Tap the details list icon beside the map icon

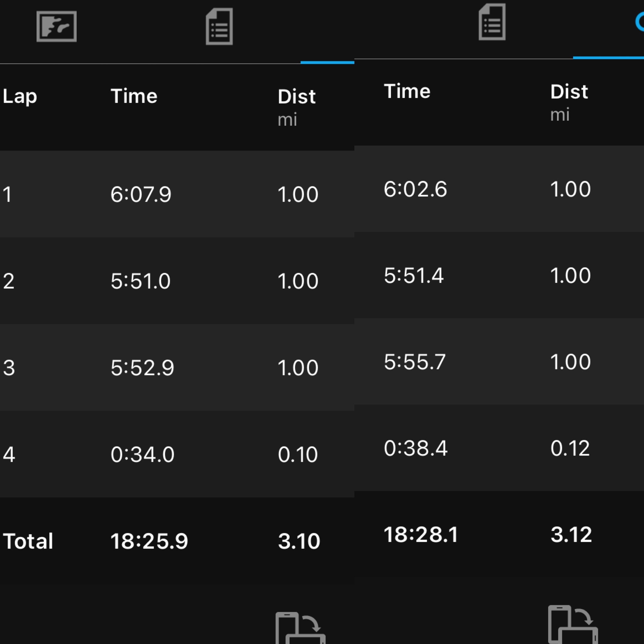pyautogui.click(x=219, y=27)
